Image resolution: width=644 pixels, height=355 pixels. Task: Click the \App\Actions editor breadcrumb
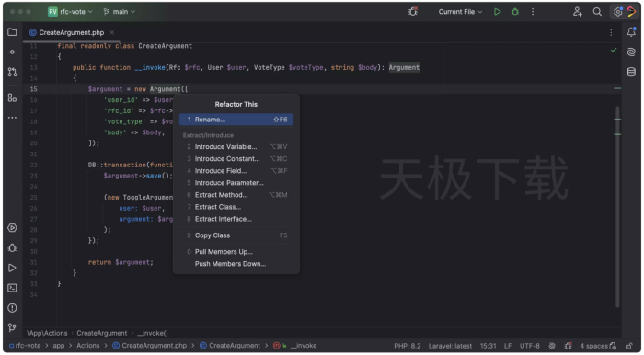click(x=47, y=333)
